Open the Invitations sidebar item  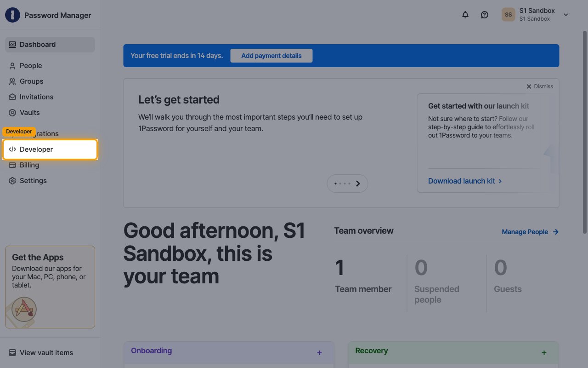[50, 97]
